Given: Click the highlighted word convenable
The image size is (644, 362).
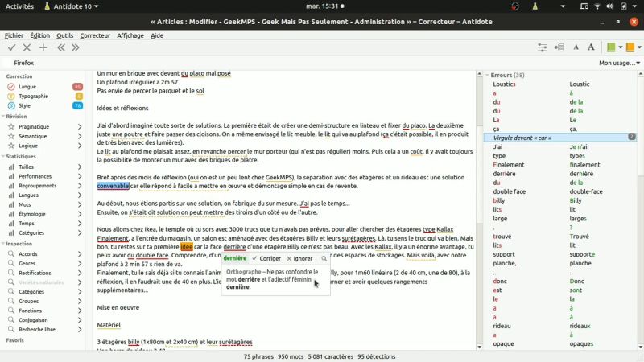Looking at the screenshot, I should click(113, 186).
